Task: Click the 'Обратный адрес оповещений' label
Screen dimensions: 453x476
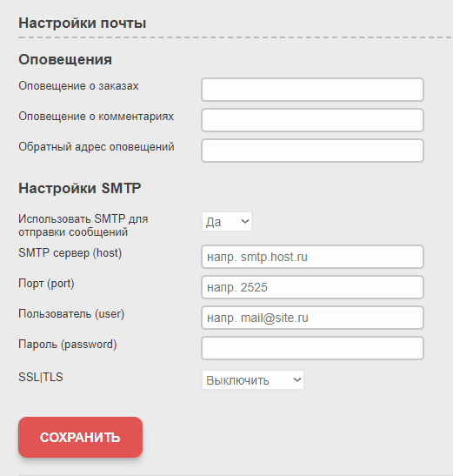Action: (x=97, y=147)
